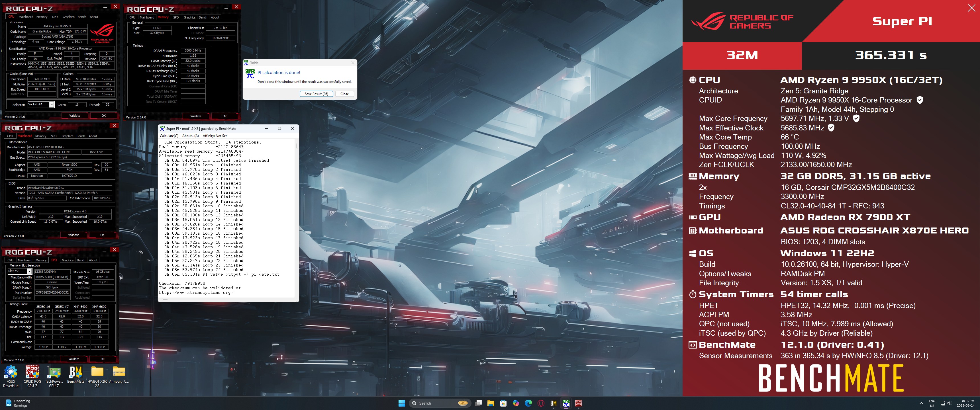This screenshot has width=980, height=410.
Task: Click Affinity: Not Set in Super PI menu
Action: [215, 136]
